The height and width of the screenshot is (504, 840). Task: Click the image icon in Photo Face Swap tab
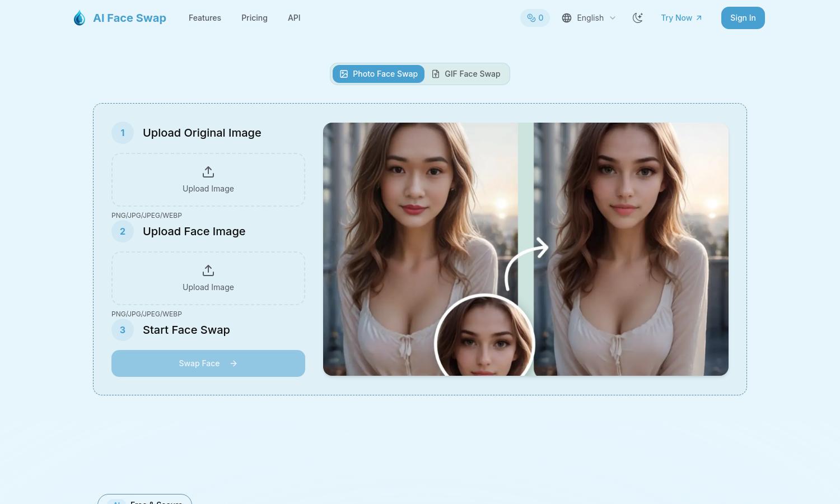tap(344, 74)
